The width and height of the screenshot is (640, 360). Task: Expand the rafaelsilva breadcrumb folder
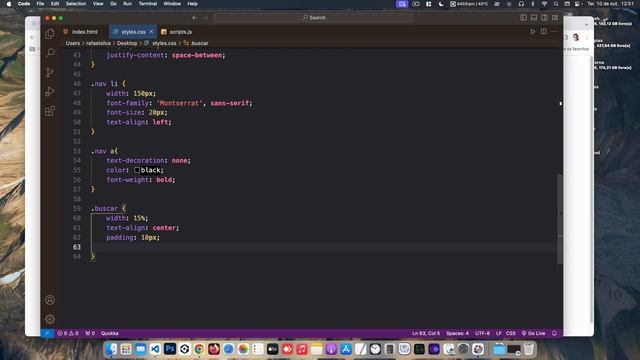click(98, 43)
